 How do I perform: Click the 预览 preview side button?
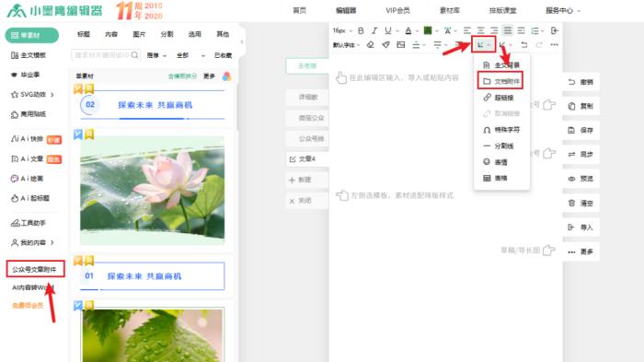[x=581, y=179]
